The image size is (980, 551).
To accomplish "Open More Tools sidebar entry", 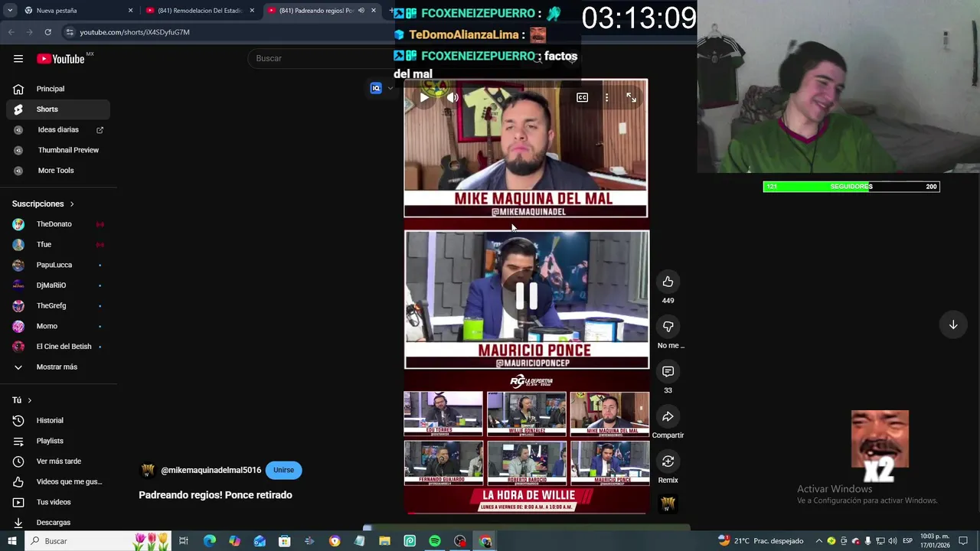I will [58, 171].
